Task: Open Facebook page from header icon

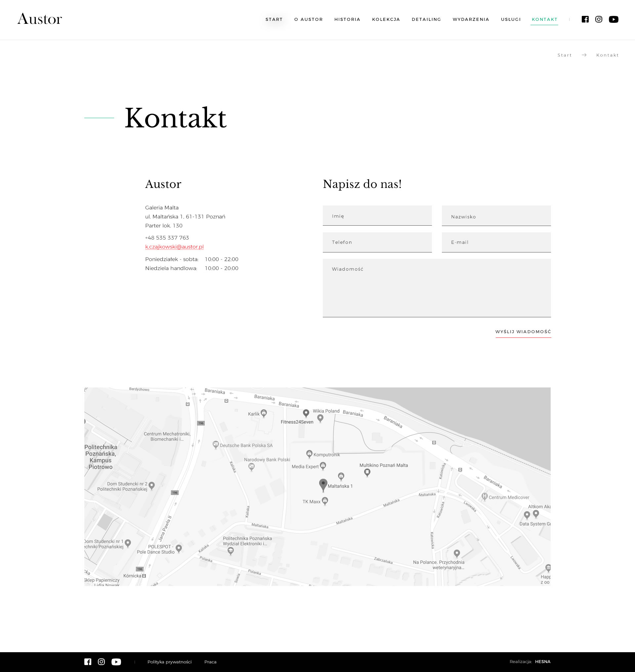Action: pyautogui.click(x=585, y=19)
